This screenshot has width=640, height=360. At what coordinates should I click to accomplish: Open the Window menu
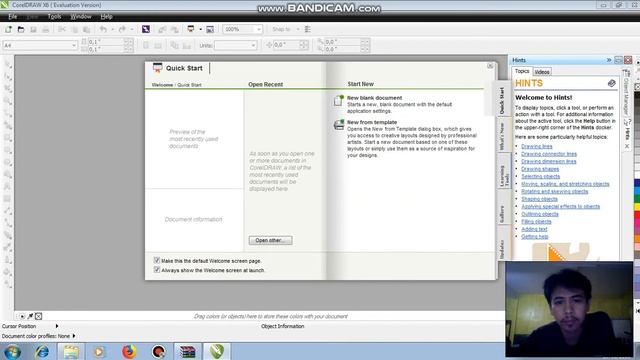81,17
